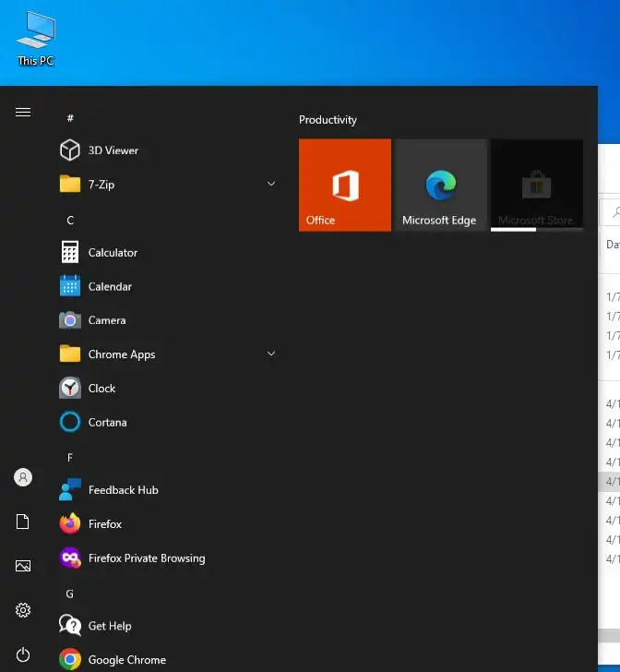Open the Microsoft Edge tile
The width and height of the screenshot is (620, 672).
(x=441, y=186)
